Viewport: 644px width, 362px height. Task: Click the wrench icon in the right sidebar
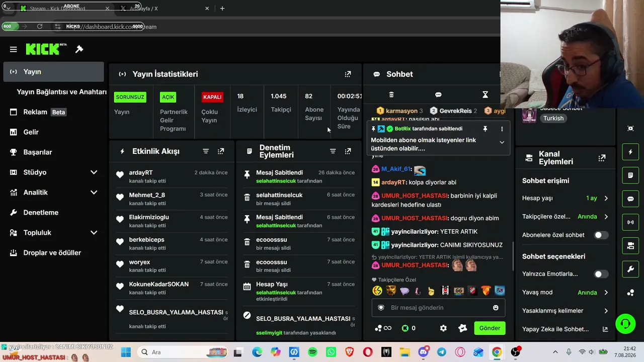coord(630,269)
